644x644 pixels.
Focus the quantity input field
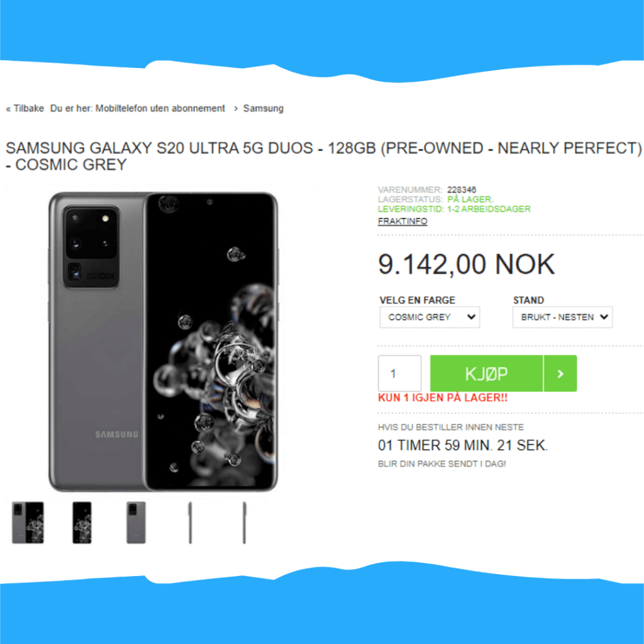click(399, 374)
